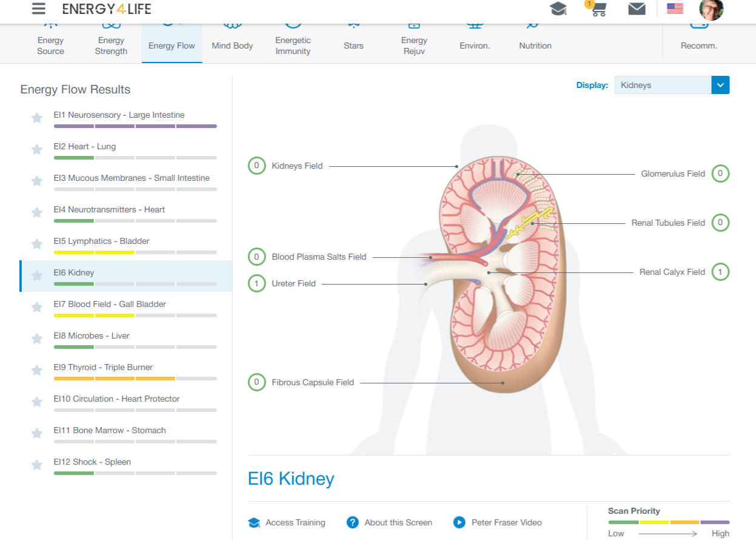Open Access Training
756x540 pixels.
[287, 522]
